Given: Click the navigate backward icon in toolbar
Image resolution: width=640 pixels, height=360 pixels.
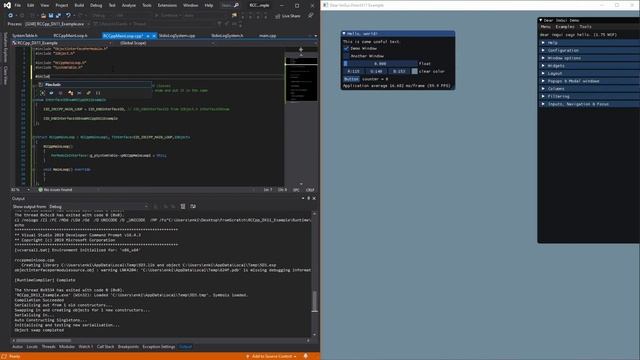Looking at the screenshot, I should [10, 16].
